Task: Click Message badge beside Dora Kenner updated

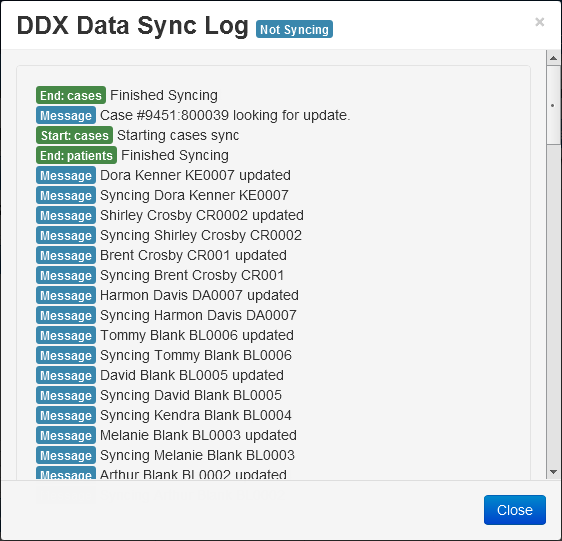Action: coord(66,175)
